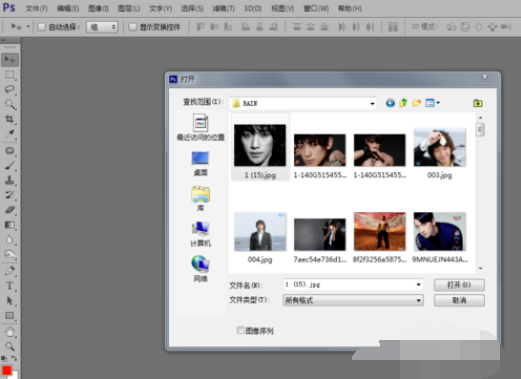This screenshot has width=521, height=379.
Task: Open the File menu
Action: 36,8
